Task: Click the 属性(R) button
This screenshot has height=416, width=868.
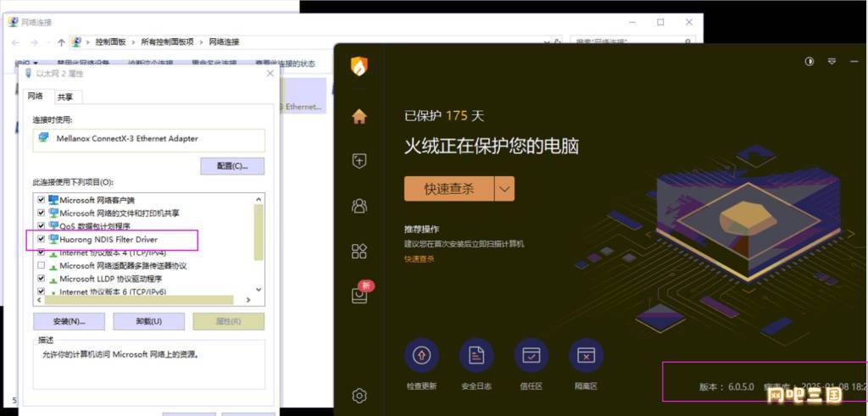Action: [x=229, y=321]
